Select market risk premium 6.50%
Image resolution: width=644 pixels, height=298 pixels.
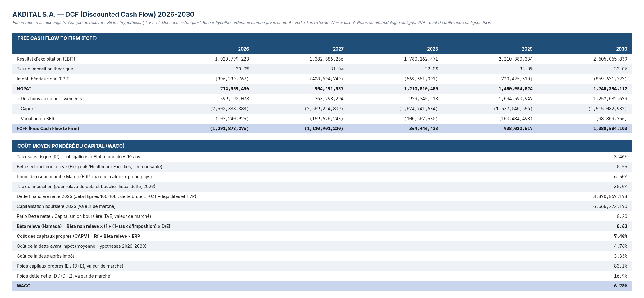pos(620,177)
